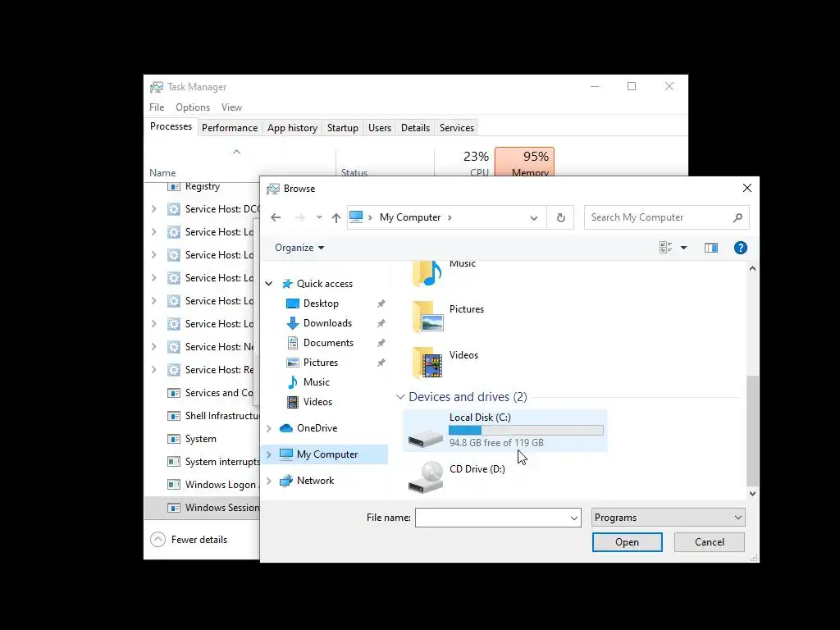Select the System process row icon
This screenshot has height=630, width=840.
174,440
